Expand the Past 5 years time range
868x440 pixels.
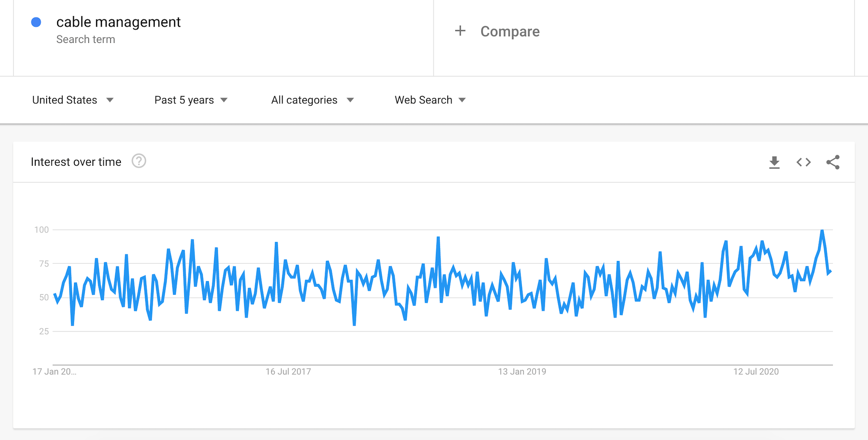click(x=191, y=100)
